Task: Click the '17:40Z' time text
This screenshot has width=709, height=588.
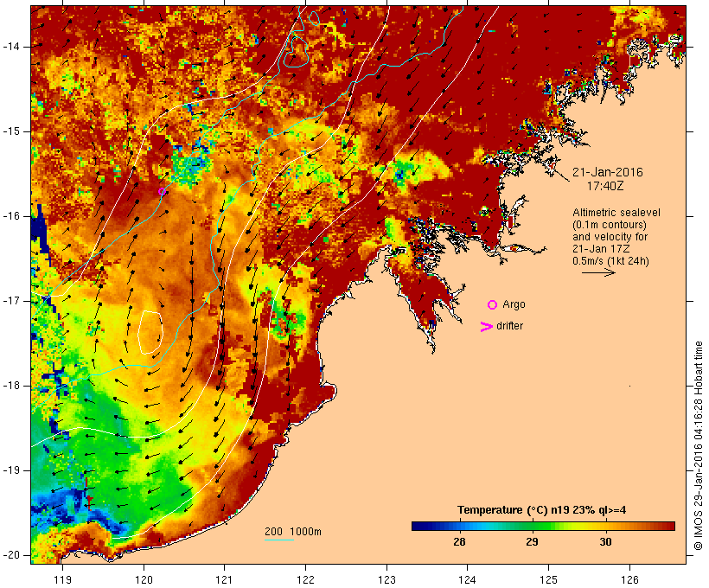Action: [605, 186]
